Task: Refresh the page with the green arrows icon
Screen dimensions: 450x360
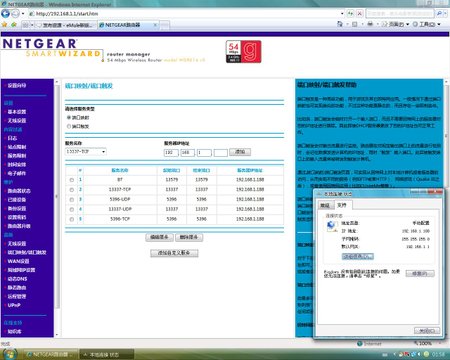Action: click(x=350, y=14)
